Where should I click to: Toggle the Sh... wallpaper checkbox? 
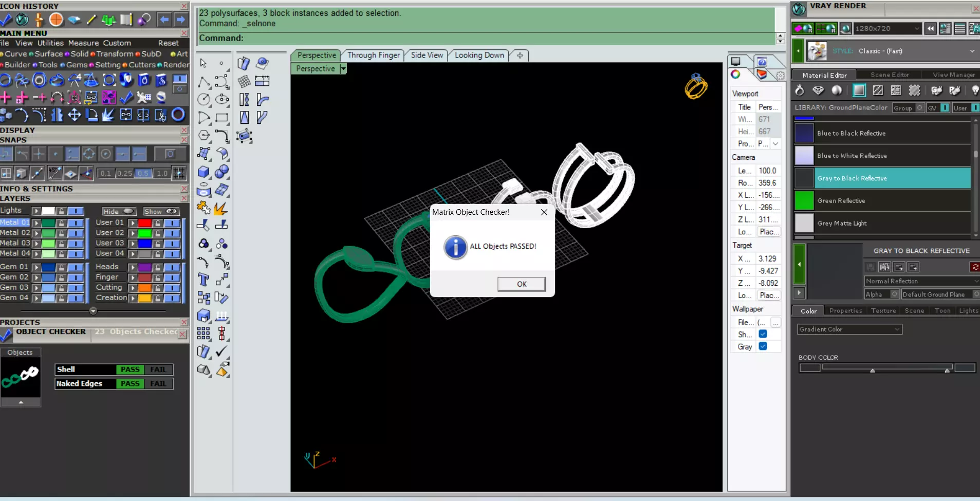pos(763,334)
